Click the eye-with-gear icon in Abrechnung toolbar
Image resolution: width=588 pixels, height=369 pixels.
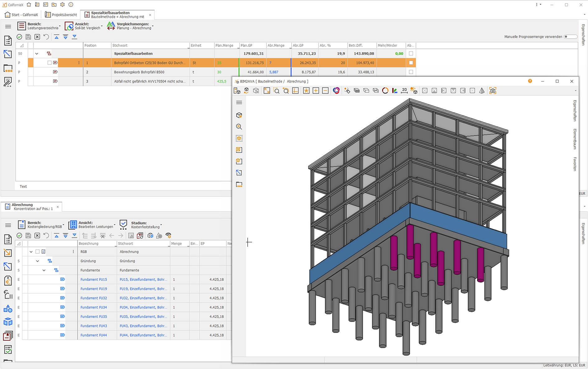[168, 236]
